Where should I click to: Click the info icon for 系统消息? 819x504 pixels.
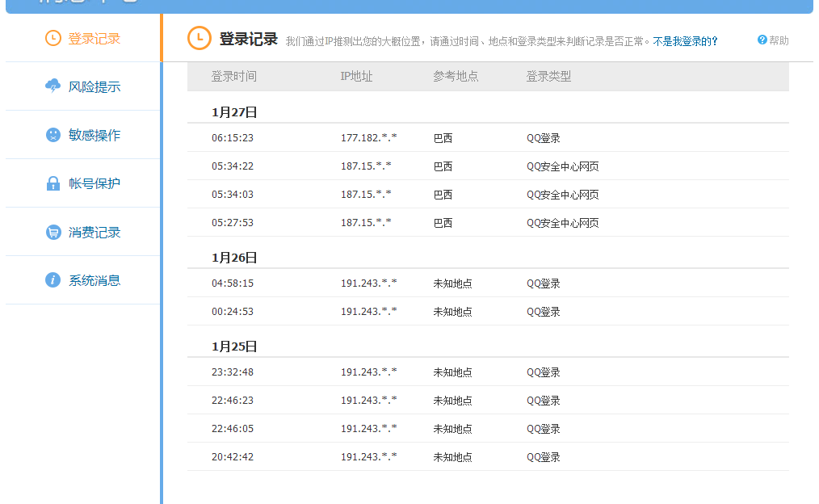click(52, 280)
